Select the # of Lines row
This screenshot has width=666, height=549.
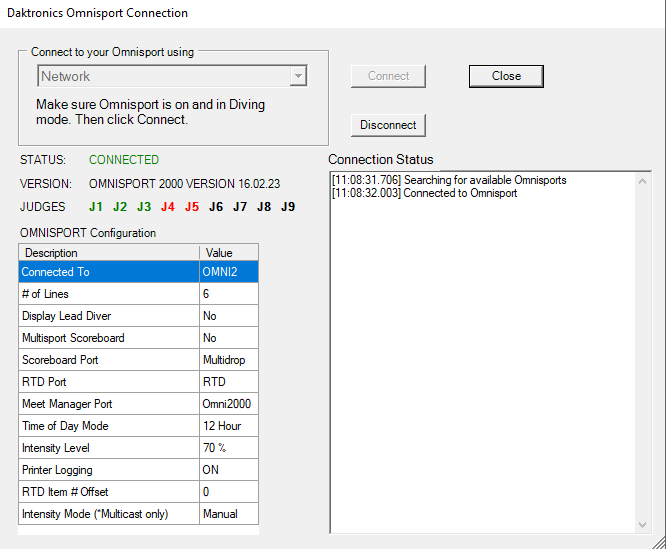(x=138, y=294)
